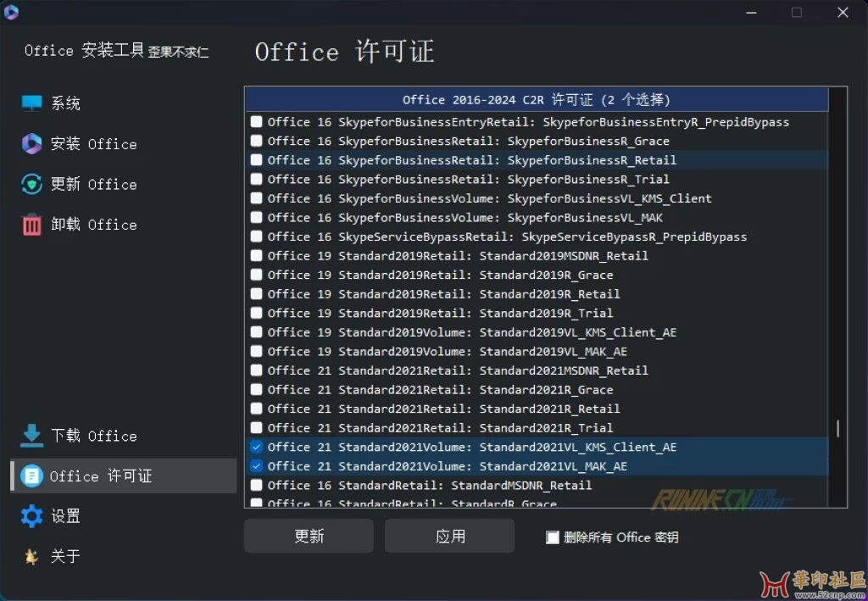The image size is (868, 601).
Task: Check SkypeforBusinessR_Retail license checkbox
Action: 257,160
